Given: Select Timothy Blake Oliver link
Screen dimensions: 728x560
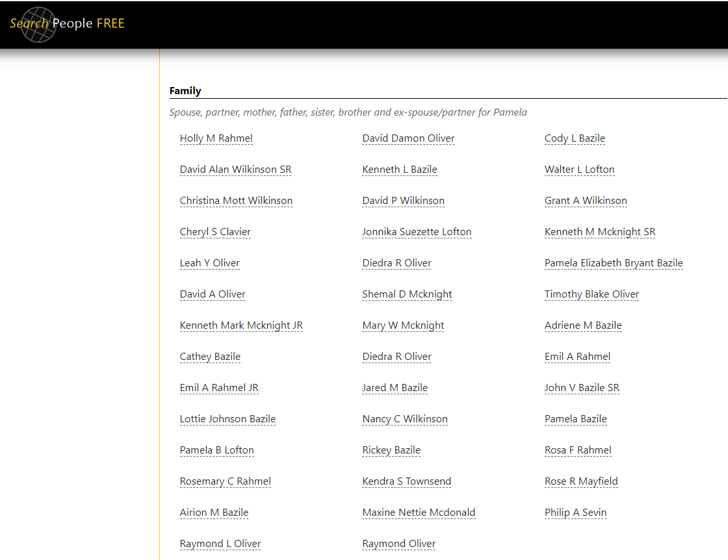Looking at the screenshot, I should [x=591, y=294].
